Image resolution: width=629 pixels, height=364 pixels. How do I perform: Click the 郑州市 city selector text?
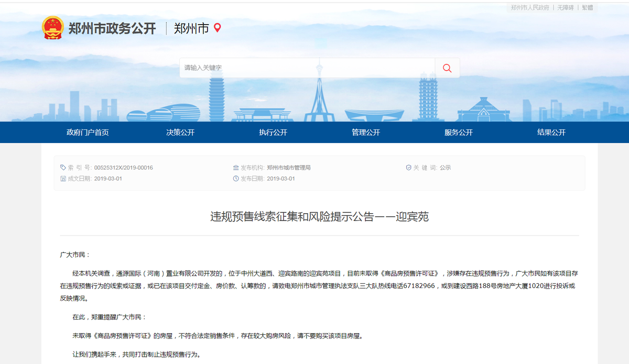[191, 28]
